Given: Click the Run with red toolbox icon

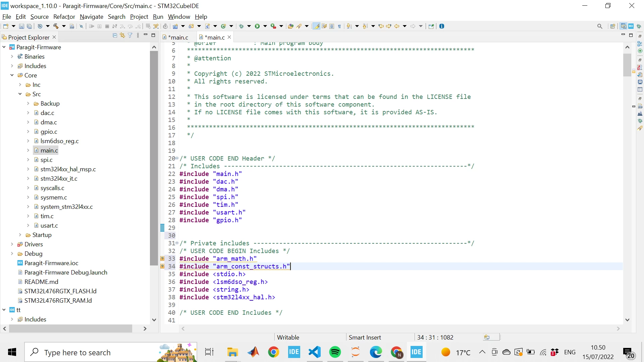Looking at the screenshot, I should pyautogui.click(x=273, y=26).
